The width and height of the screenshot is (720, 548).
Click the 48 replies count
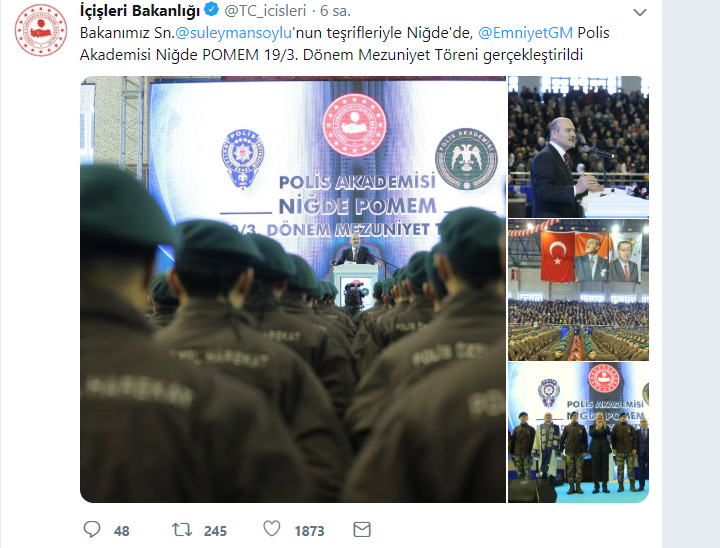[x=121, y=531]
